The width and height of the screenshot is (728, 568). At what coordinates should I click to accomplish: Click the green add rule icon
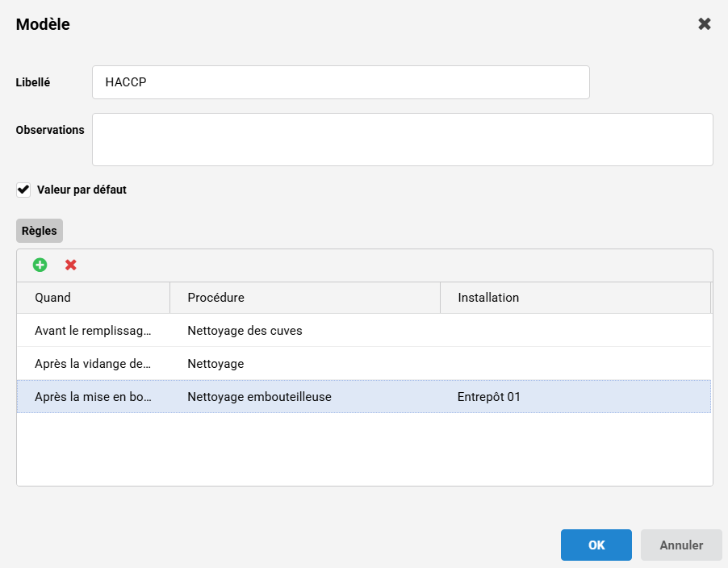(40, 265)
